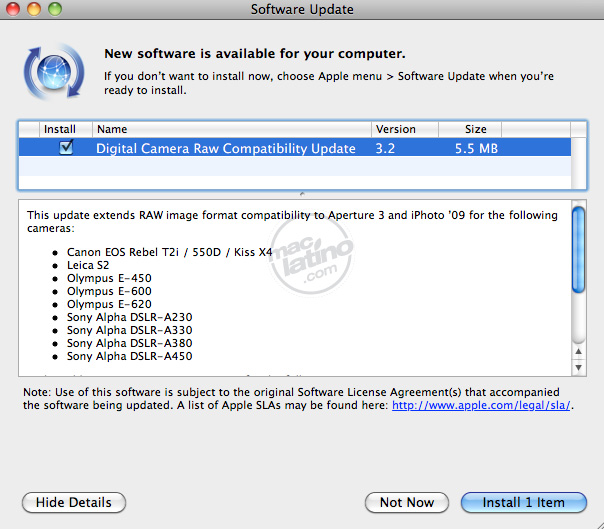Uncheck the Digital Camera Raw update checkbox
Viewport: 604px width, 529px height.
click(66, 147)
